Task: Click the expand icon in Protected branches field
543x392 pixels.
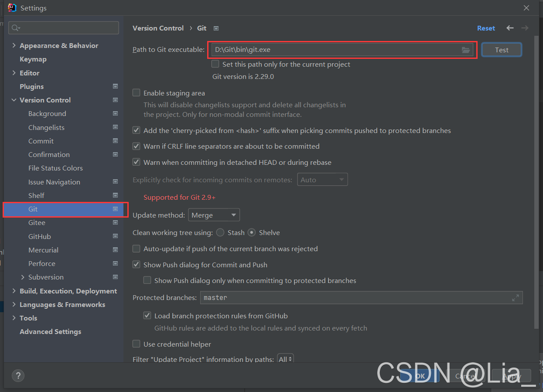Action: (x=516, y=298)
